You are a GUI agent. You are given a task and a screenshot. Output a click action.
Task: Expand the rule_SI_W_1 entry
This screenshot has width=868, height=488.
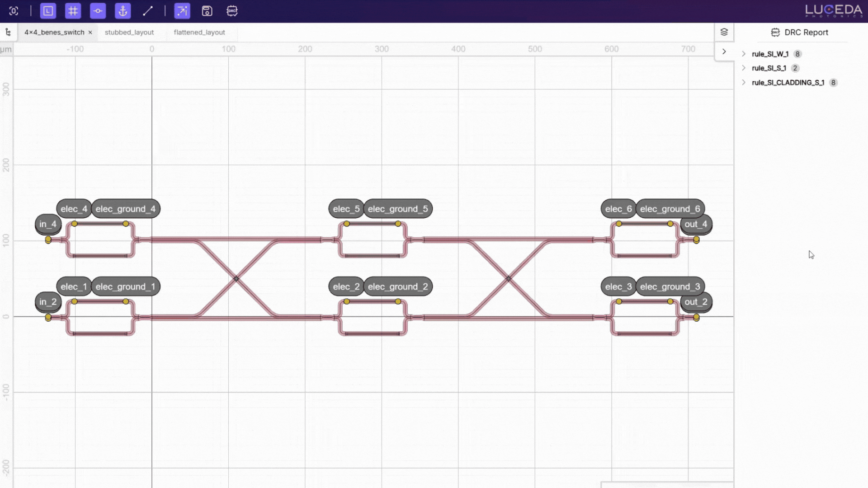pyautogui.click(x=744, y=53)
